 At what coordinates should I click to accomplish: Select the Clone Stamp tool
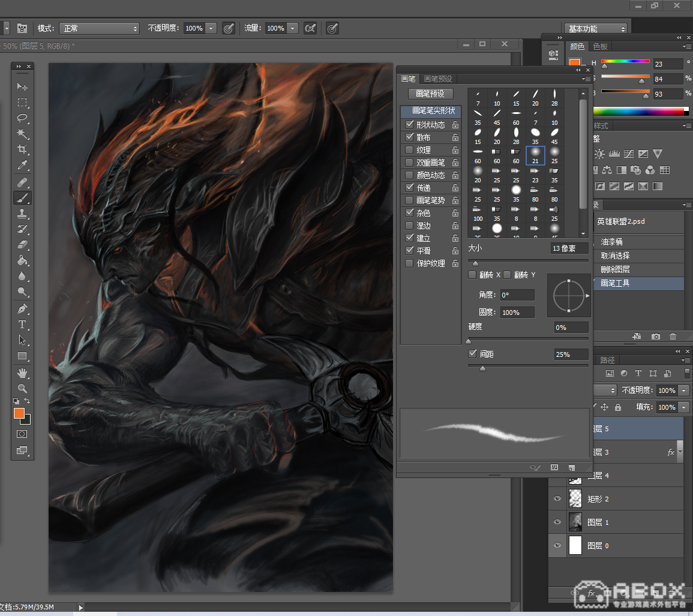point(22,214)
